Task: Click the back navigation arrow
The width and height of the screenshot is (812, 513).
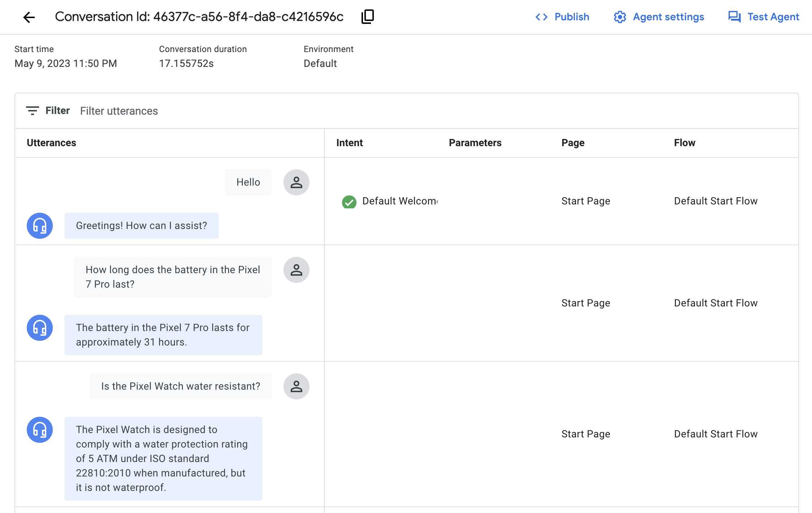Action: pos(28,17)
